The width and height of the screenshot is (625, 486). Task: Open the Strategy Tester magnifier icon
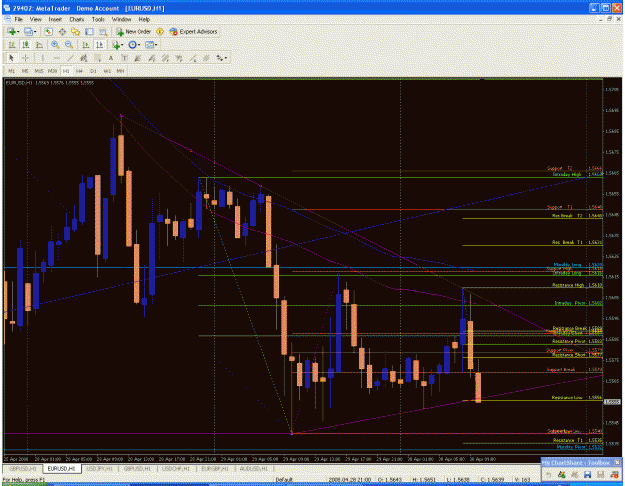(x=103, y=31)
